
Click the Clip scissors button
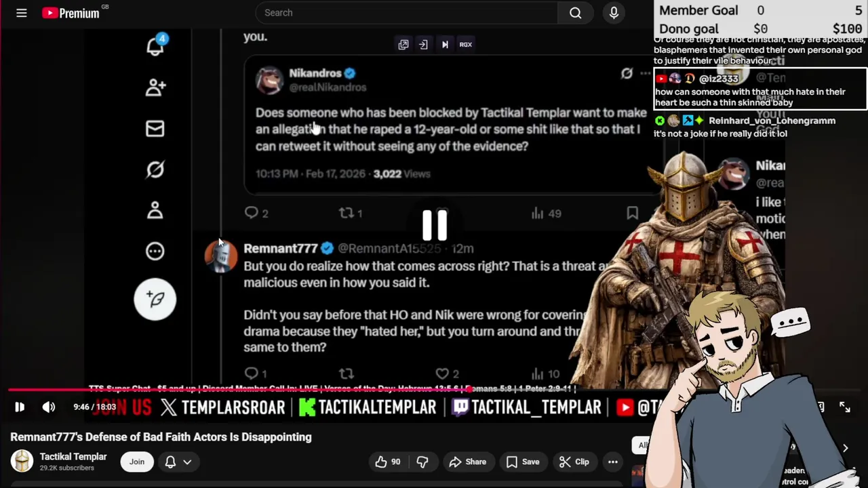tap(574, 462)
